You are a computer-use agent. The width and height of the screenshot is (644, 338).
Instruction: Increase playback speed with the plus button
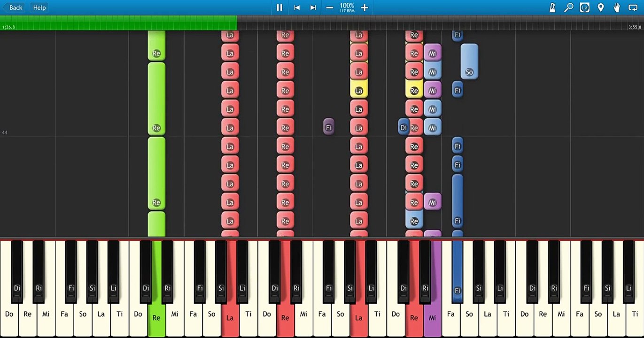[365, 8]
